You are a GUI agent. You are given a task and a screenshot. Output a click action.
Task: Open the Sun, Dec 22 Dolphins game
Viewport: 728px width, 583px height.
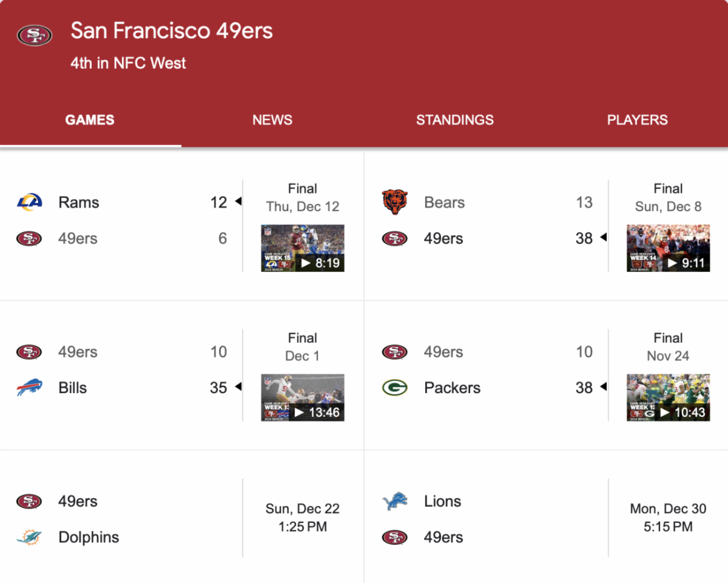coord(303,517)
